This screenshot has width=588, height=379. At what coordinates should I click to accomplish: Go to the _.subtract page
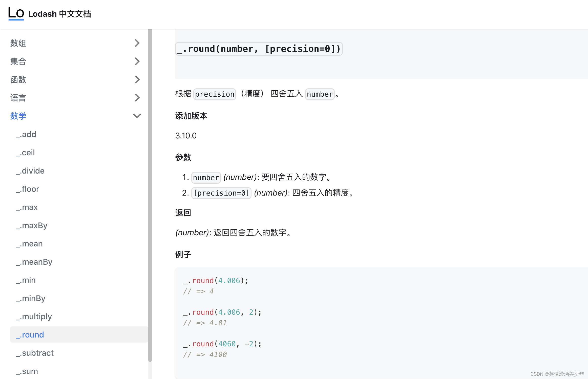(35, 353)
